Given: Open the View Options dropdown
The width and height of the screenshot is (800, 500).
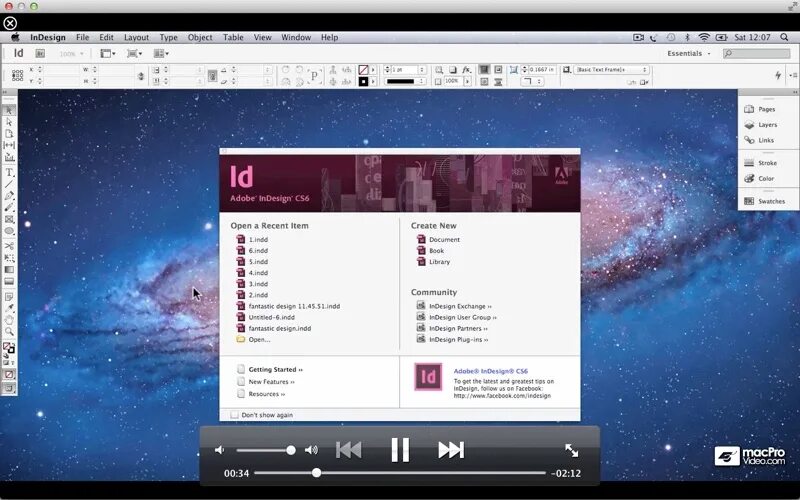Looking at the screenshot, I should pyautogui.click(x=108, y=54).
